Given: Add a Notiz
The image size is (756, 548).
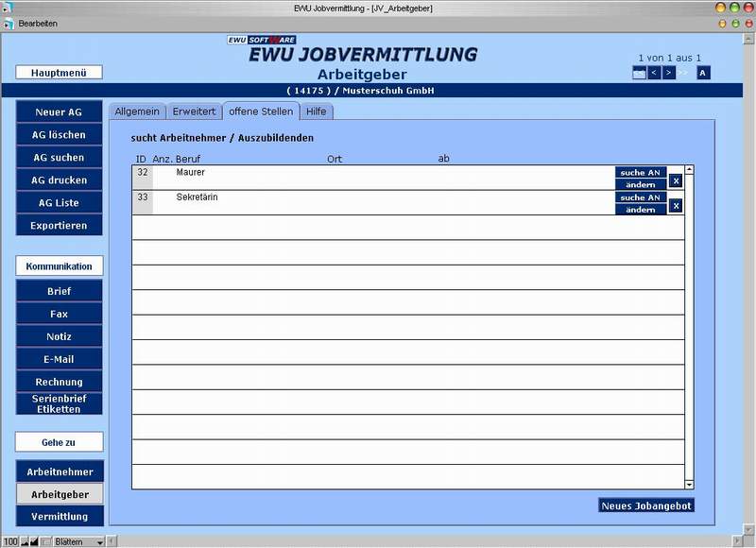Looking at the screenshot, I should 59,336.
